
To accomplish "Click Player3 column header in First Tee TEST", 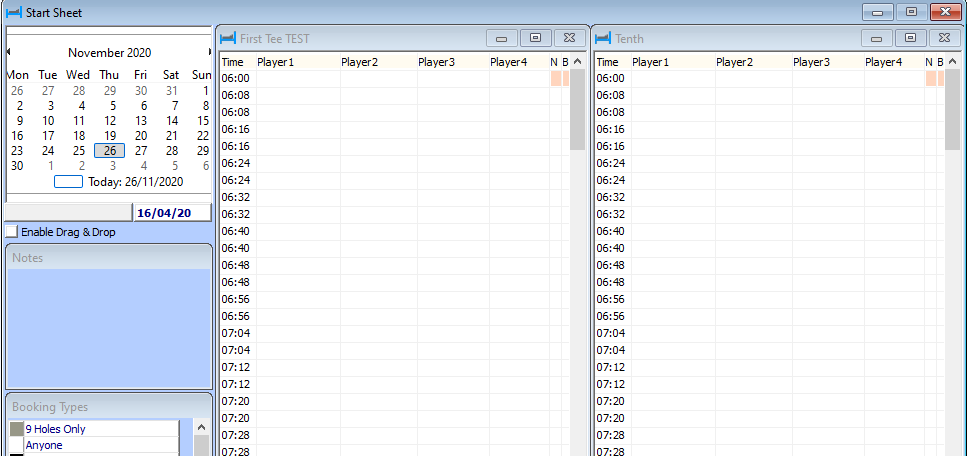I will pos(453,62).
